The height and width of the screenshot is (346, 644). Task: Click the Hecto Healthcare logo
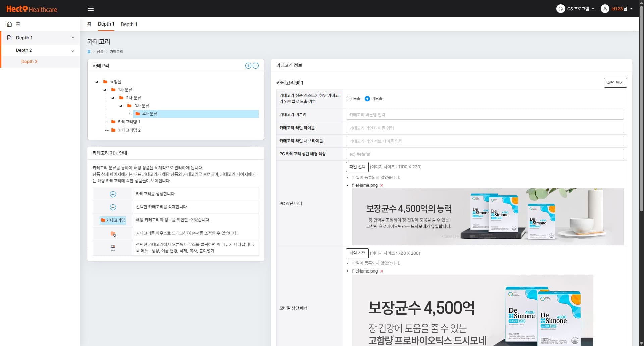pos(32,9)
